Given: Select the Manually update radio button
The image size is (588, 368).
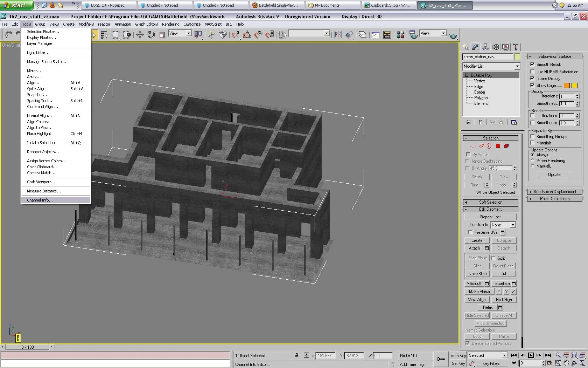Looking at the screenshot, I should pyautogui.click(x=532, y=166).
